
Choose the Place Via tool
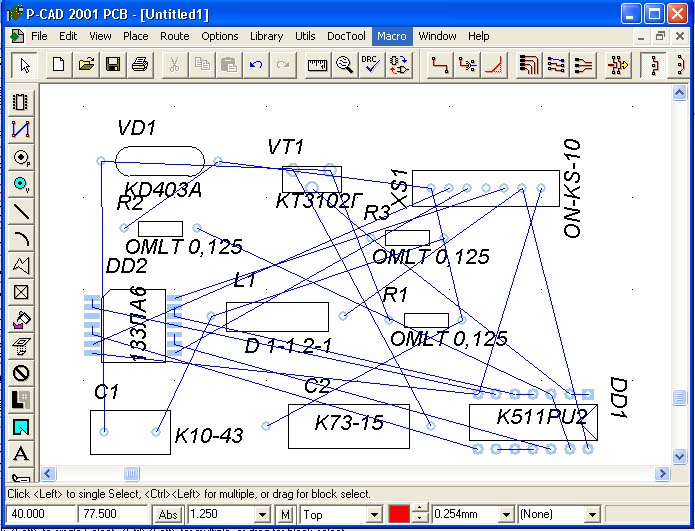(20, 184)
